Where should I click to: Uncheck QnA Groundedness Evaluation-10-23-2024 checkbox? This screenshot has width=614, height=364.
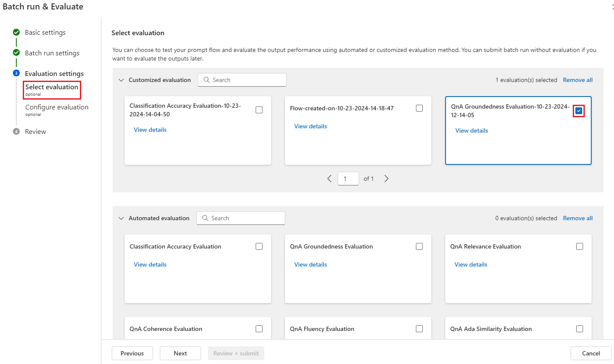click(x=579, y=111)
